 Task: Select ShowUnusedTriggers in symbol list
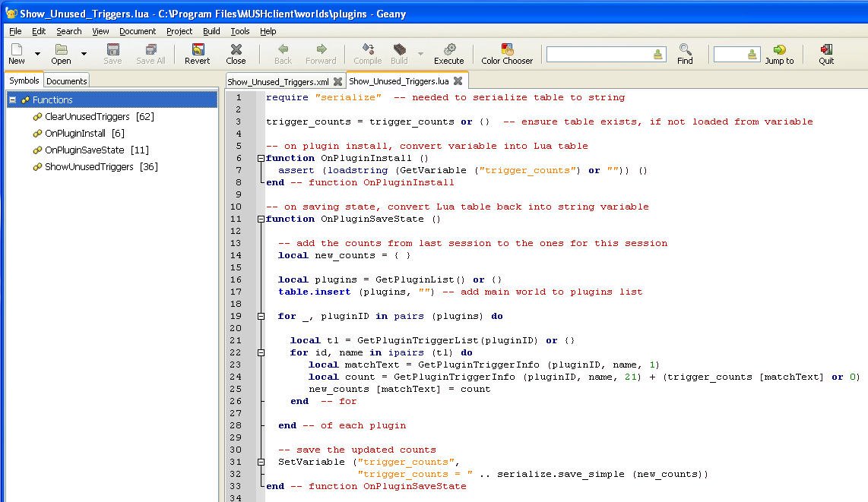coord(89,167)
